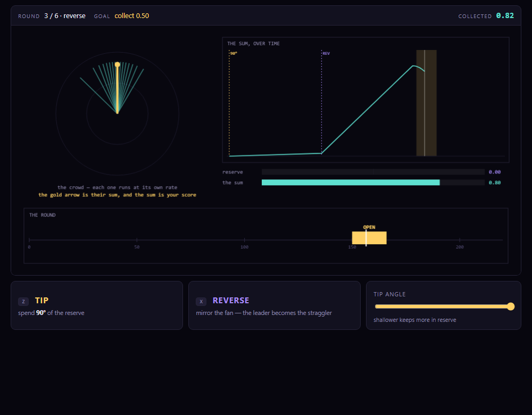The width and height of the screenshot is (532, 415).
Task: Click the '200' tick label on the timeline
Action: 460,247
